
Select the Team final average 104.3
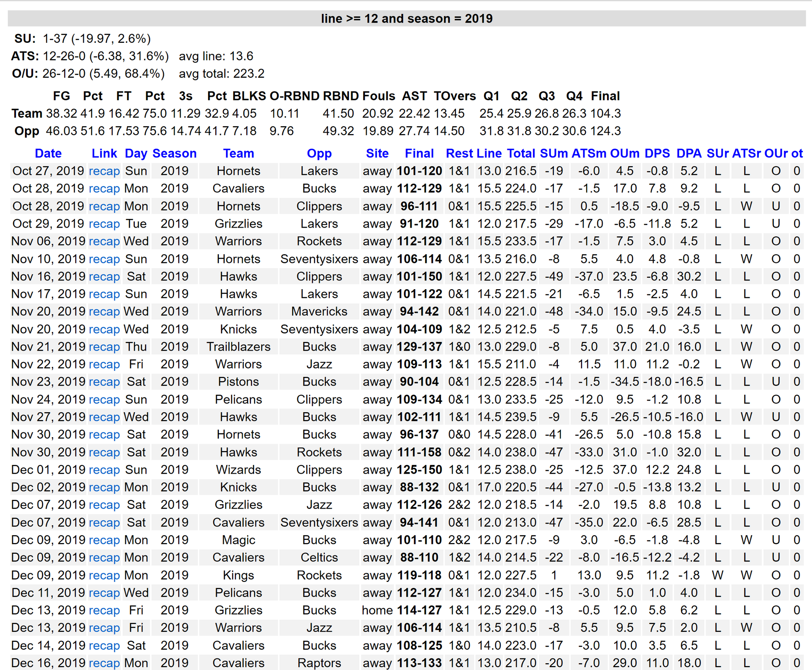point(605,113)
